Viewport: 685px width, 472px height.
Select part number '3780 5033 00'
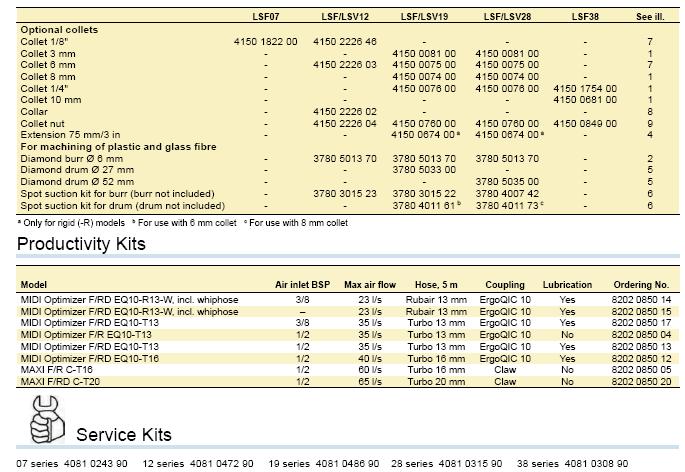click(x=424, y=170)
